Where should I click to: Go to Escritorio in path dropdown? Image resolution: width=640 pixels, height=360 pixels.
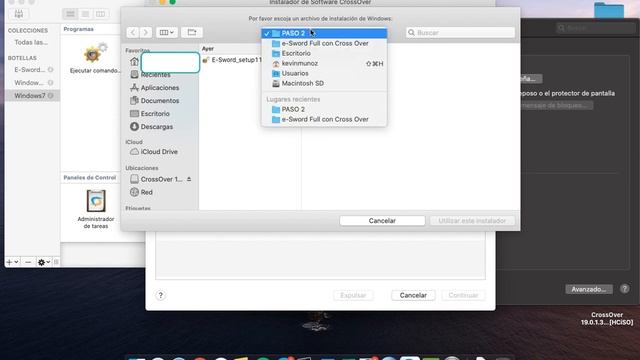point(324,53)
